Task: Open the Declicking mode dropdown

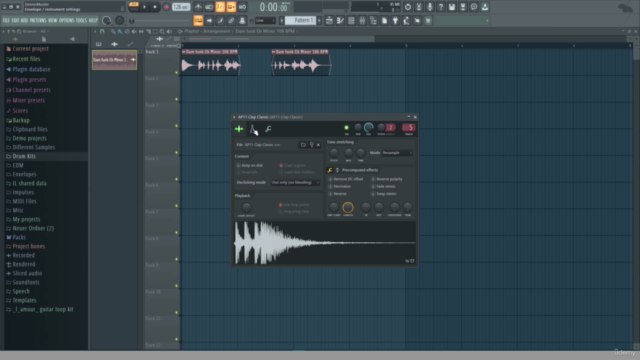Action: (x=295, y=182)
